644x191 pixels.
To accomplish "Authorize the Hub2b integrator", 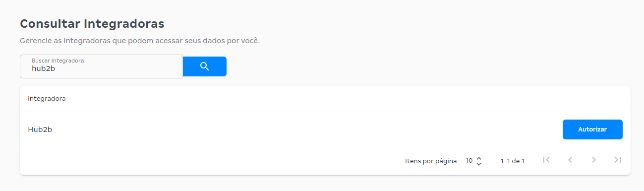I will click(592, 129).
